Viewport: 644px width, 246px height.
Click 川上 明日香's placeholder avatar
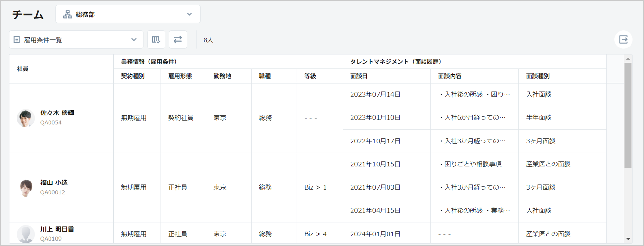26,234
